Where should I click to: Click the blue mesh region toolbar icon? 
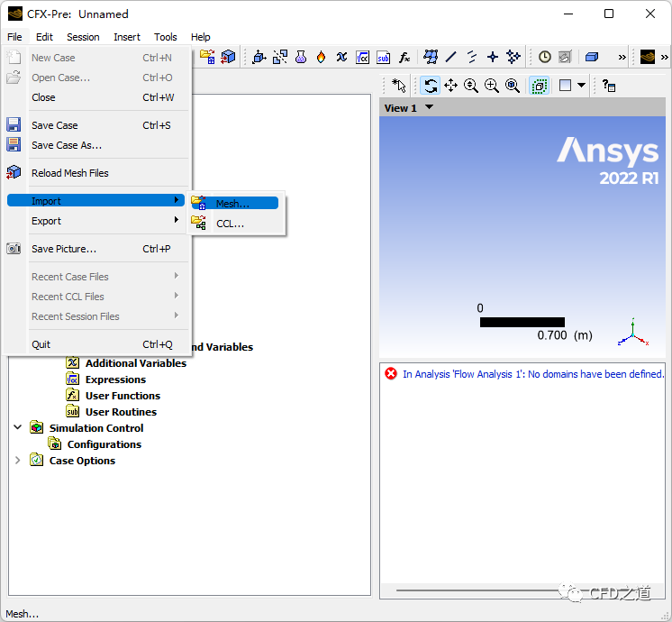click(431, 57)
